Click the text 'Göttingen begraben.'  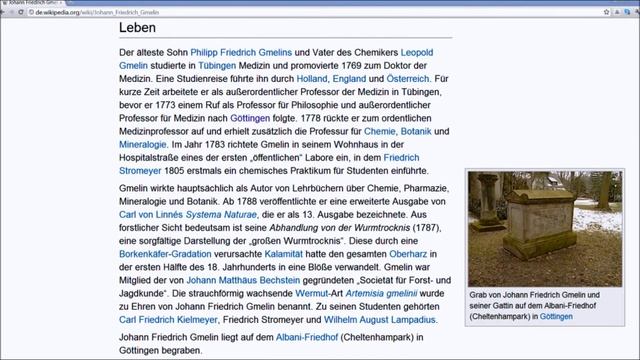coord(160,351)
